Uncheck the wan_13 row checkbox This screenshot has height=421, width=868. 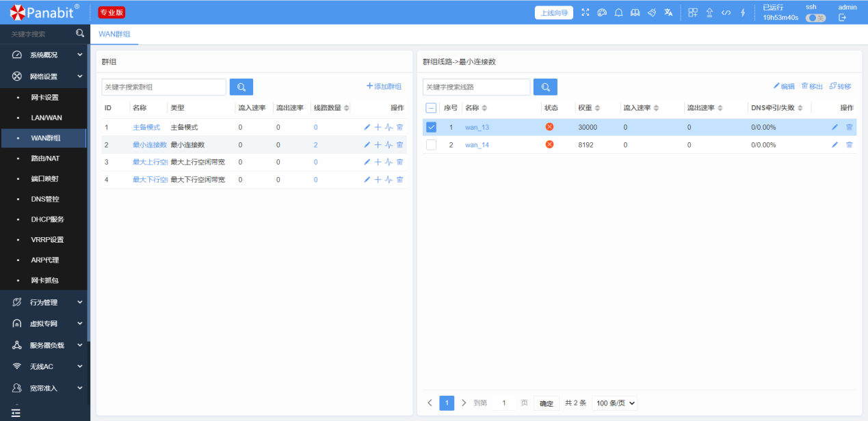(x=431, y=127)
